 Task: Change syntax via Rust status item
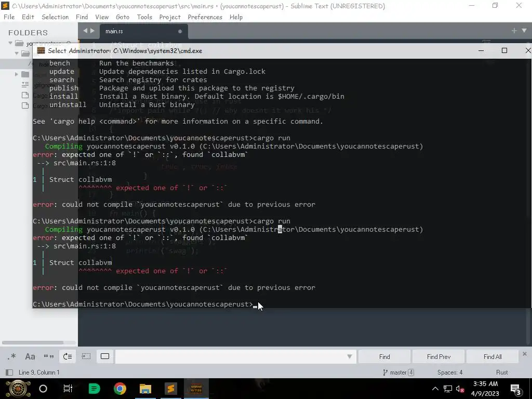(502, 373)
